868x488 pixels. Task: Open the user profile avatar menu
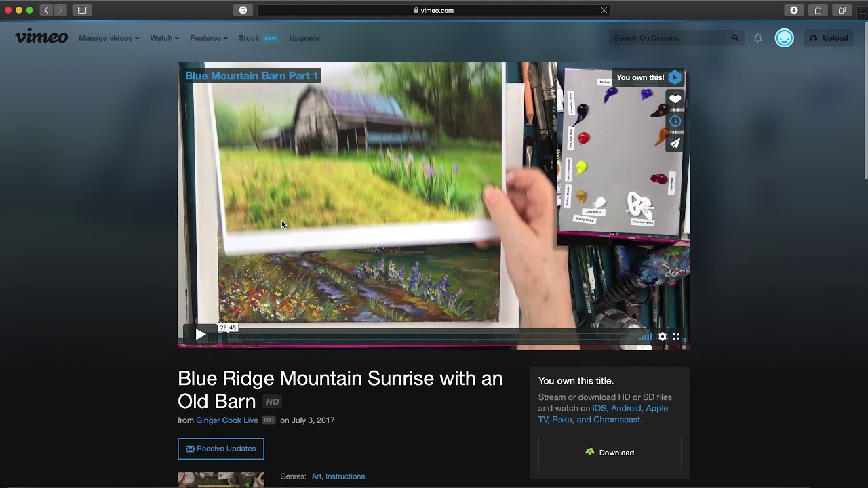pos(785,38)
